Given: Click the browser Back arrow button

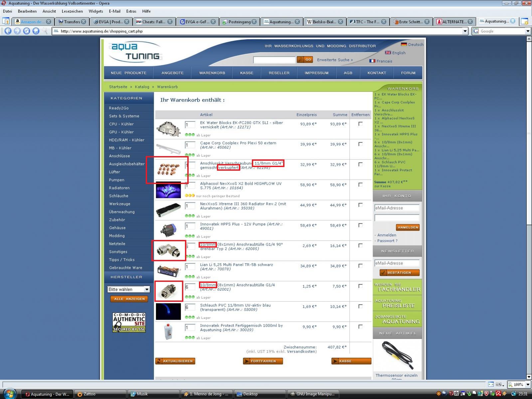Looking at the screenshot, I should tap(8, 31).
